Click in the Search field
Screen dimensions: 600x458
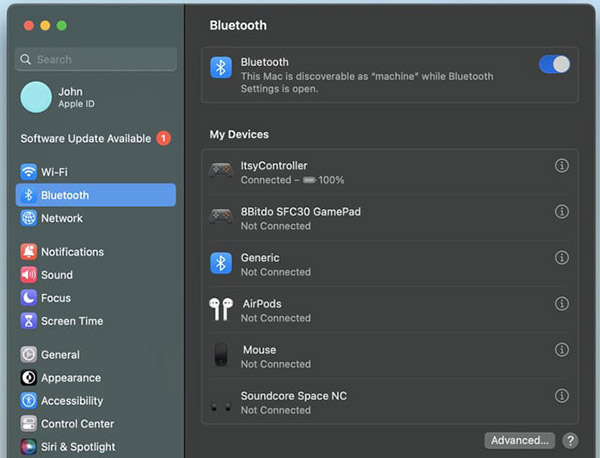click(100, 60)
